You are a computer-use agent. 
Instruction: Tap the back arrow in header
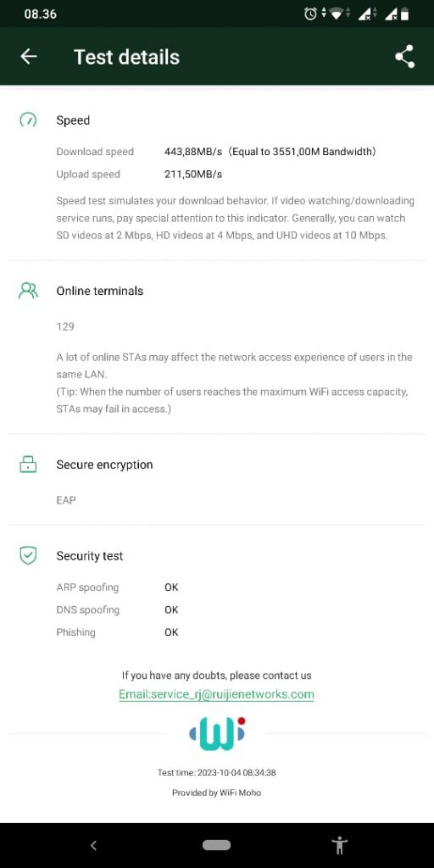[29, 57]
